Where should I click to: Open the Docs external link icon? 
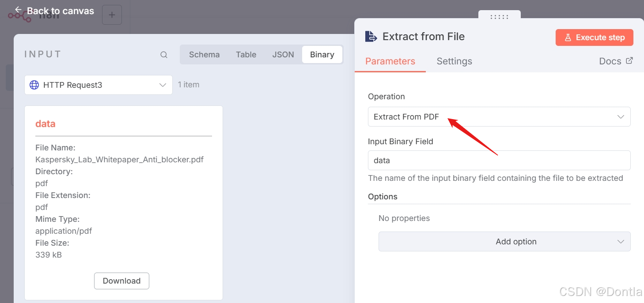tap(629, 61)
